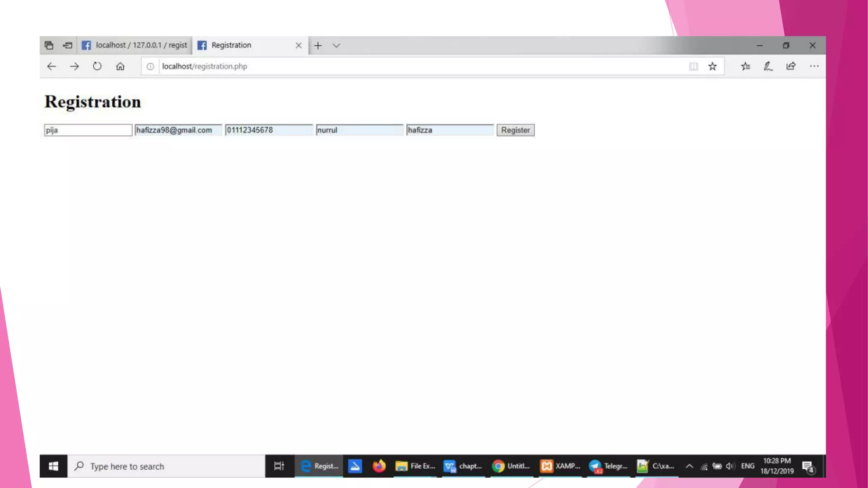Screen dimensions: 868x488
Task: Open XAMPP from the taskbar
Action: [x=560, y=466]
